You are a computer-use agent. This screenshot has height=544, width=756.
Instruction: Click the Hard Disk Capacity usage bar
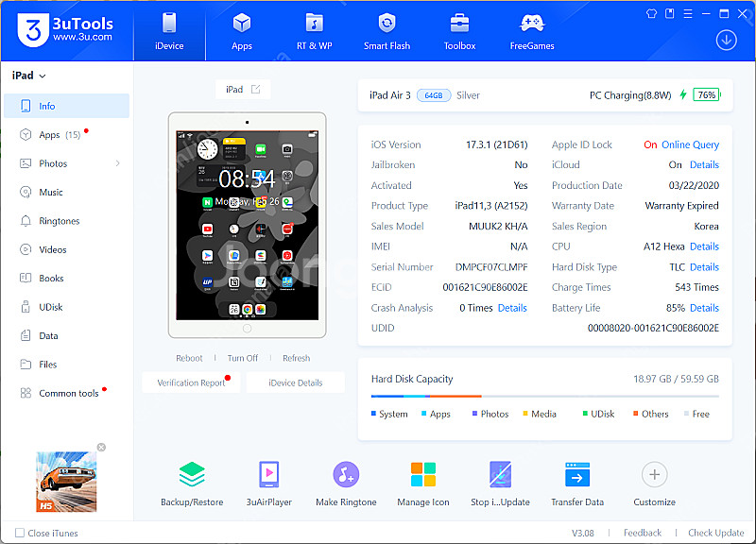coord(545,396)
